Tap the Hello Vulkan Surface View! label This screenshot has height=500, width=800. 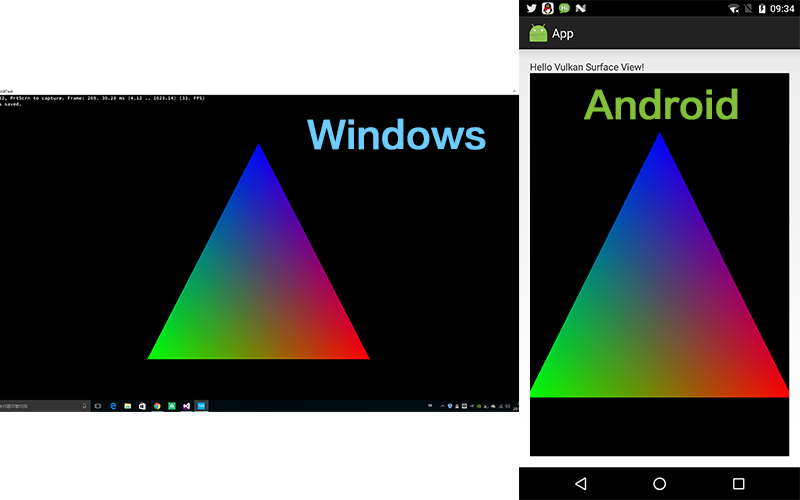[587, 67]
